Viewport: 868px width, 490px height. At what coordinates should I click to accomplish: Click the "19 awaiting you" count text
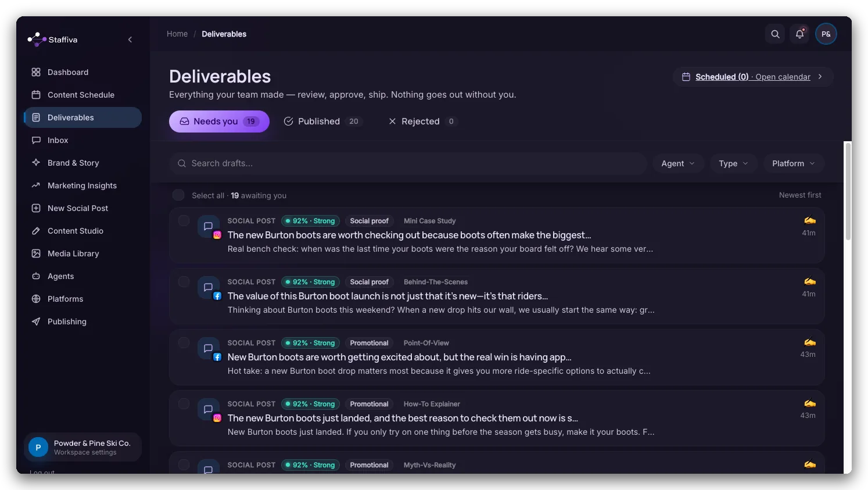(x=259, y=195)
